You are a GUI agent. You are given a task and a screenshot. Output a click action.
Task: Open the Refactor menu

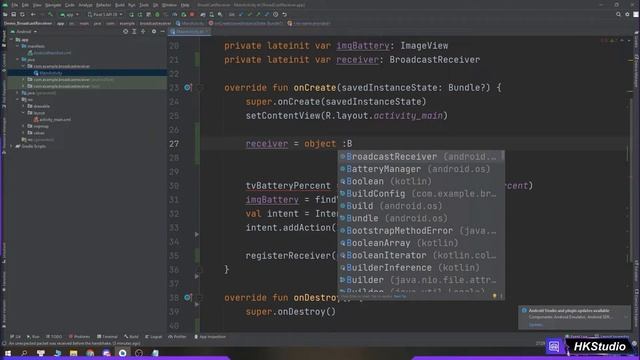click(103, 5)
